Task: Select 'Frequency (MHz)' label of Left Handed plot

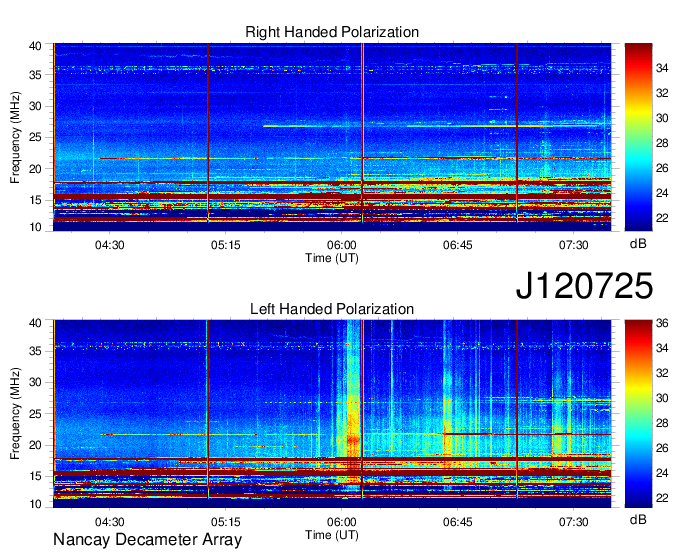Action: pos(15,414)
